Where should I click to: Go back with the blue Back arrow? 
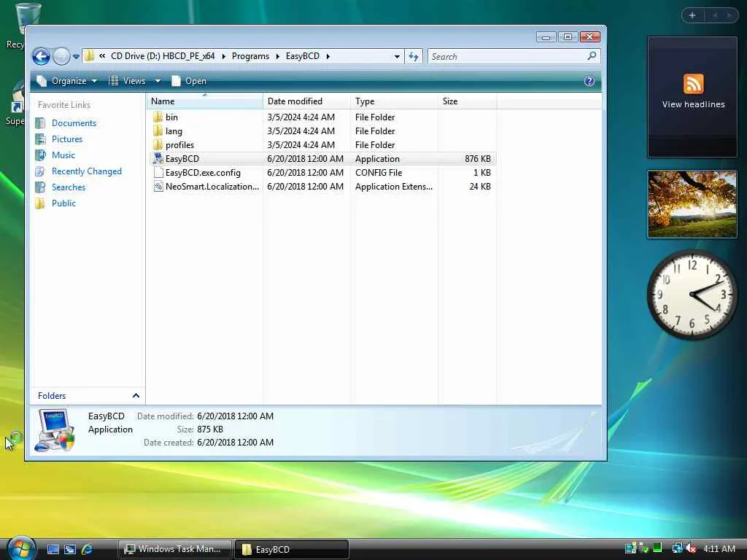point(42,57)
